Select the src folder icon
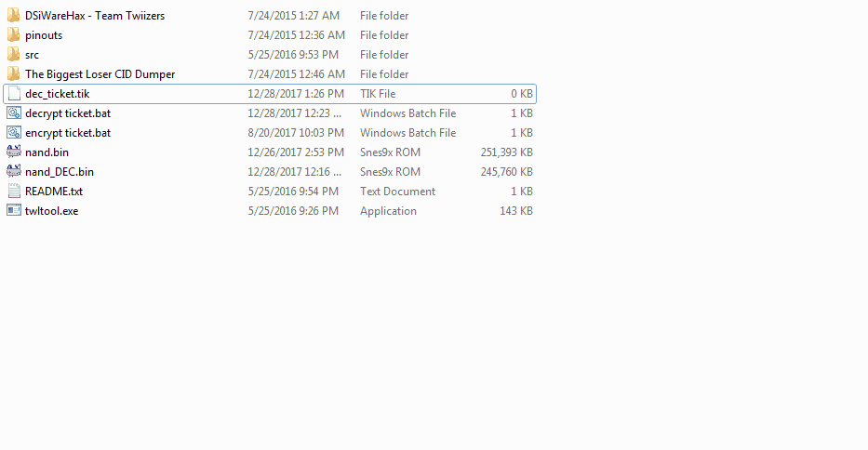This screenshot has height=450, width=868. coord(14,54)
